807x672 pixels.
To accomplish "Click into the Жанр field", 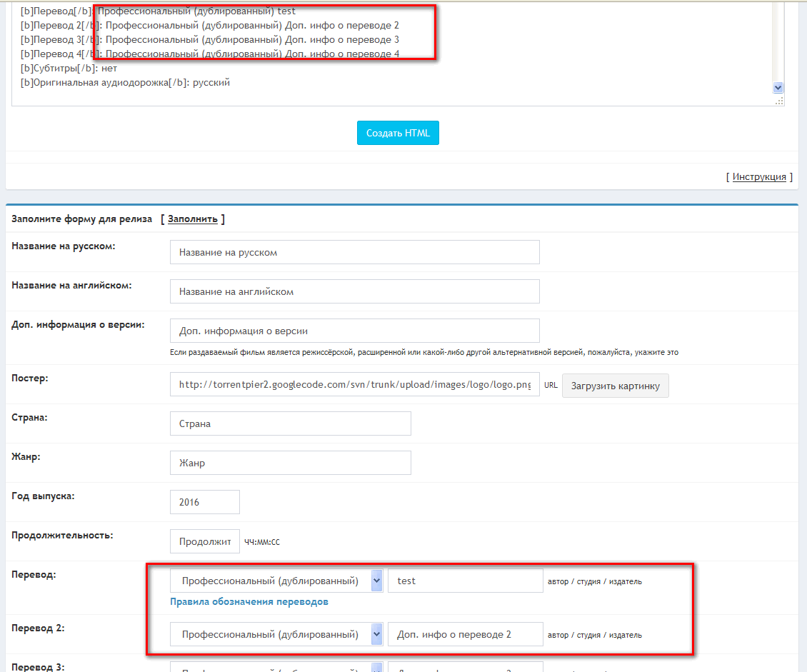I will (290, 463).
